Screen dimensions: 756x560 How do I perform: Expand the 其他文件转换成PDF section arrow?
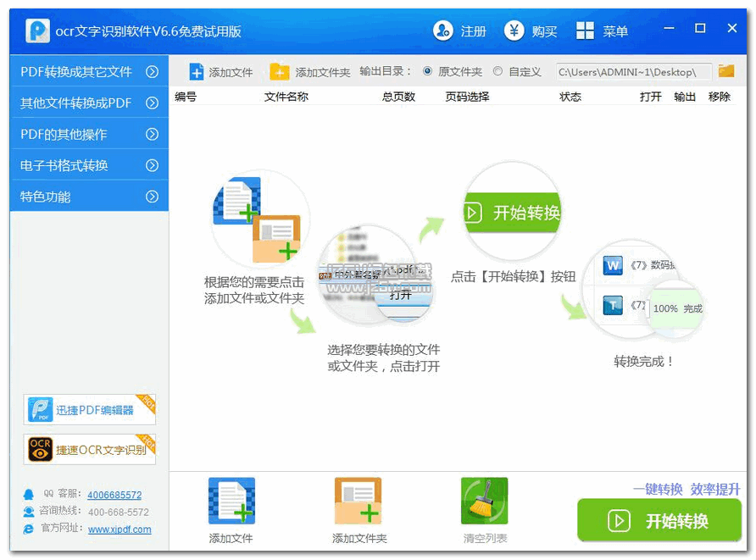153,103
